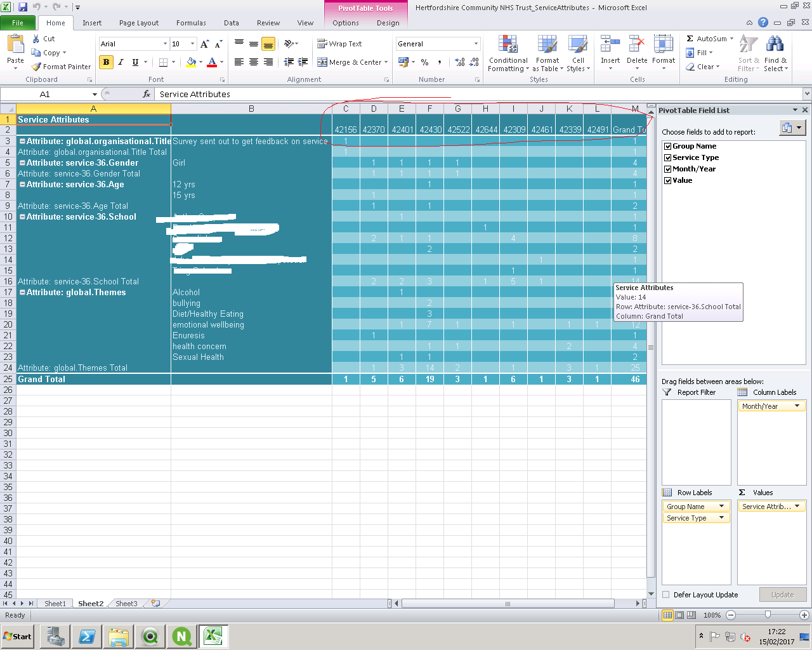Enable Defer Layout Update checkbox
The width and height of the screenshot is (812, 650).
point(666,595)
